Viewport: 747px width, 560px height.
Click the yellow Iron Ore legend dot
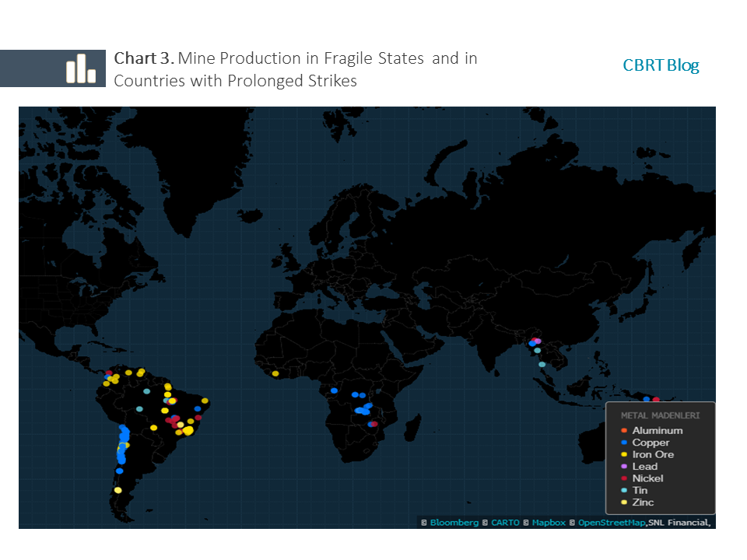click(x=622, y=454)
